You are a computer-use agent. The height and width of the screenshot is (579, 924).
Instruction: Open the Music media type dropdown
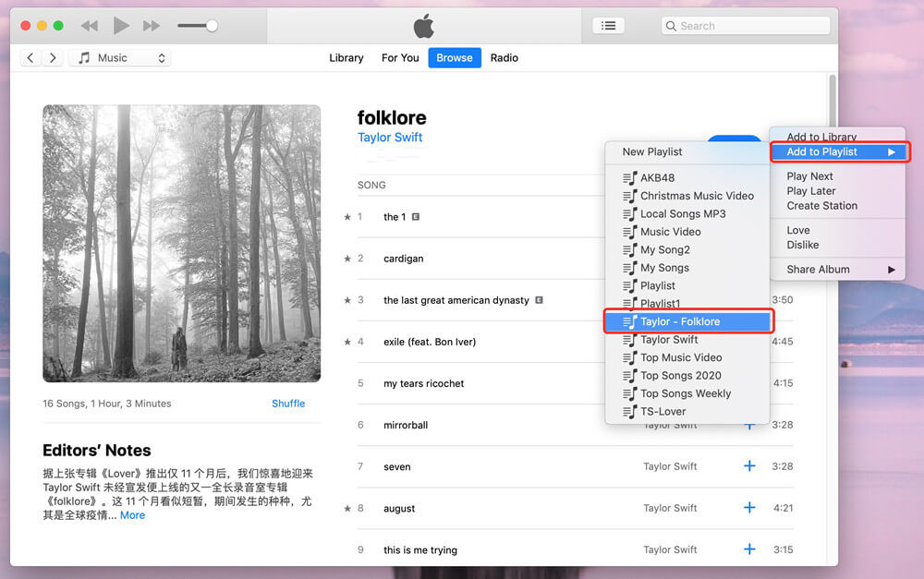point(120,58)
